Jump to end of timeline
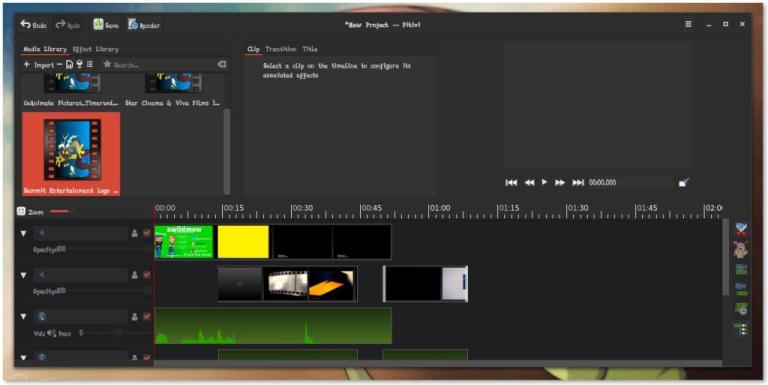This screenshot has width=768, height=385. click(578, 182)
